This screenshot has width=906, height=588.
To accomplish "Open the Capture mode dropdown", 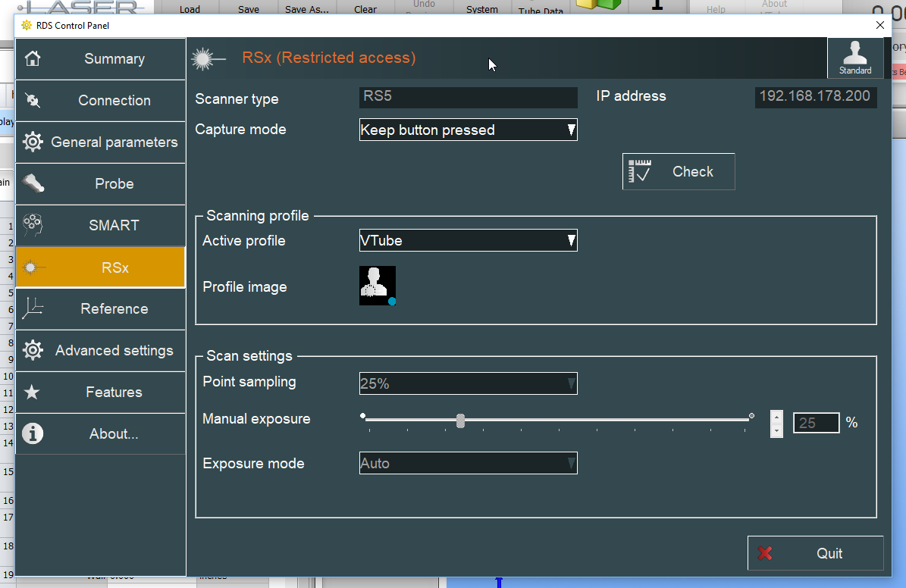I will click(468, 130).
